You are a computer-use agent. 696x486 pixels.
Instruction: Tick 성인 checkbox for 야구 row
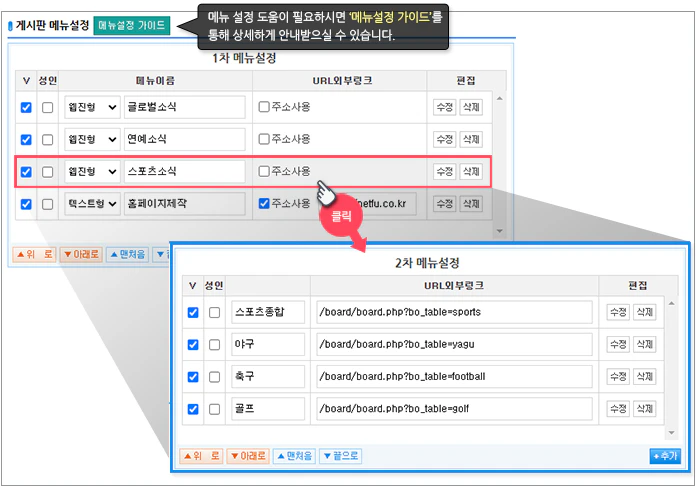tap(214, 344)
